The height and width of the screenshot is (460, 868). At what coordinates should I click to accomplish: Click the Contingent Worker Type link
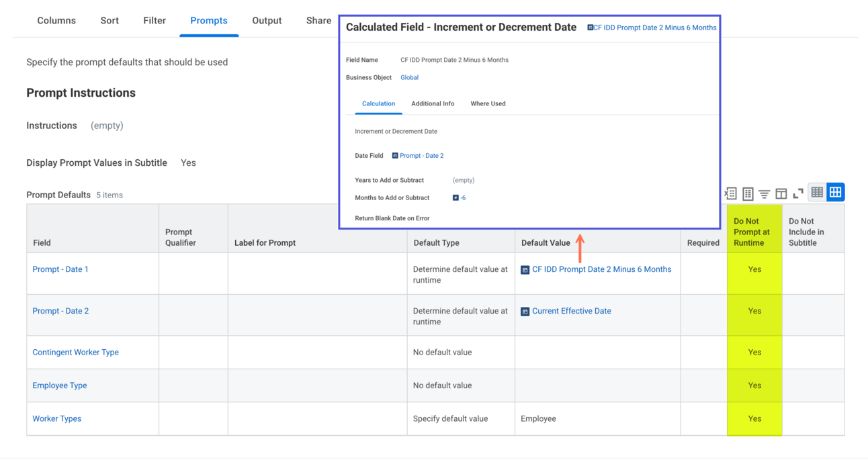(76, 353)
